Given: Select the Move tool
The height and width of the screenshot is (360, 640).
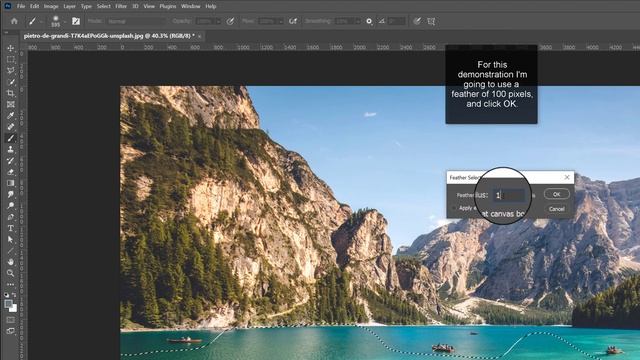Looking at the screenshot, I should tap(11, 48).
